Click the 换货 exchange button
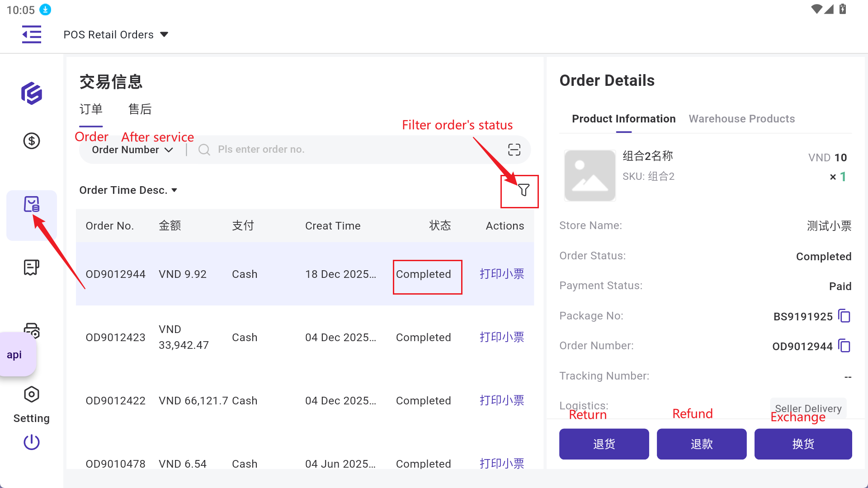868x488 pixels. 803,444
